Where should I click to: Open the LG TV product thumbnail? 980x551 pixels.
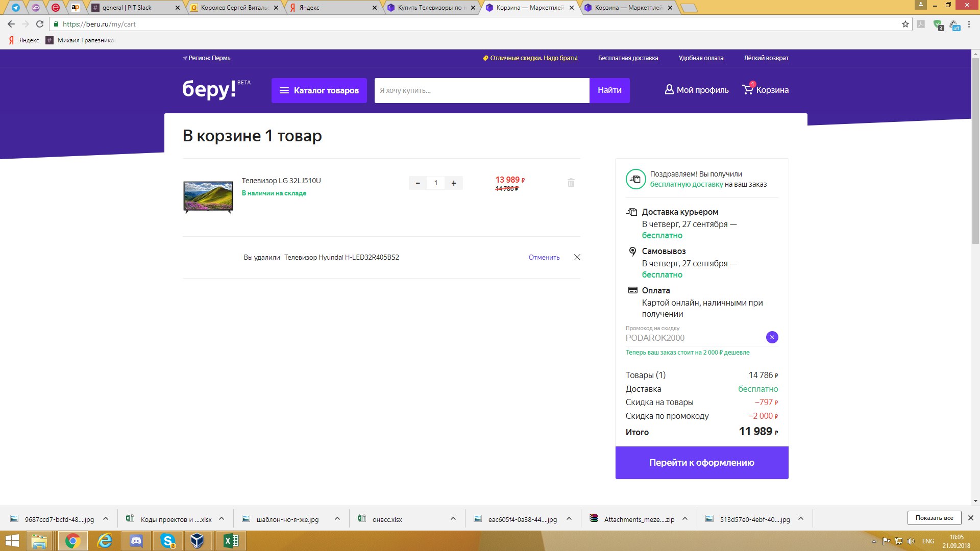(x=208, y=197)
